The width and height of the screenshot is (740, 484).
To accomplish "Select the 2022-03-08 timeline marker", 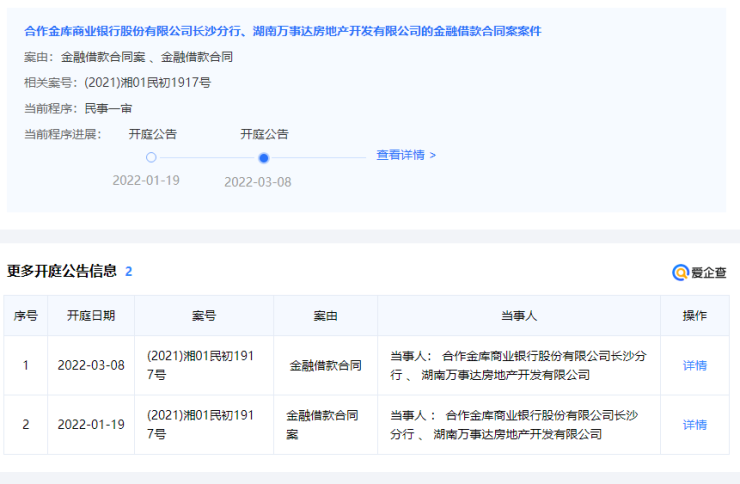I will click(264, 158).
